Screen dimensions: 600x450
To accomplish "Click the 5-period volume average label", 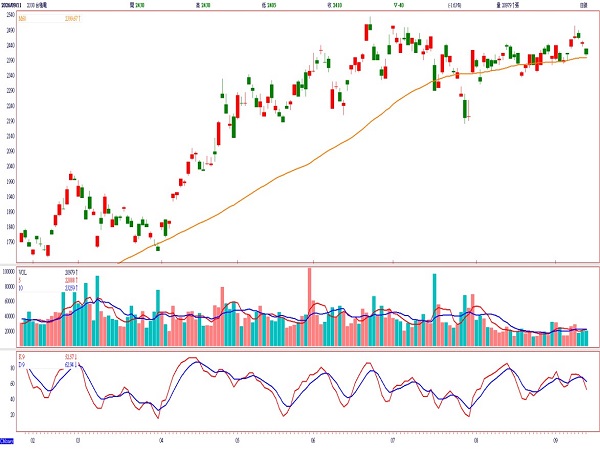I will coord(20,280).
